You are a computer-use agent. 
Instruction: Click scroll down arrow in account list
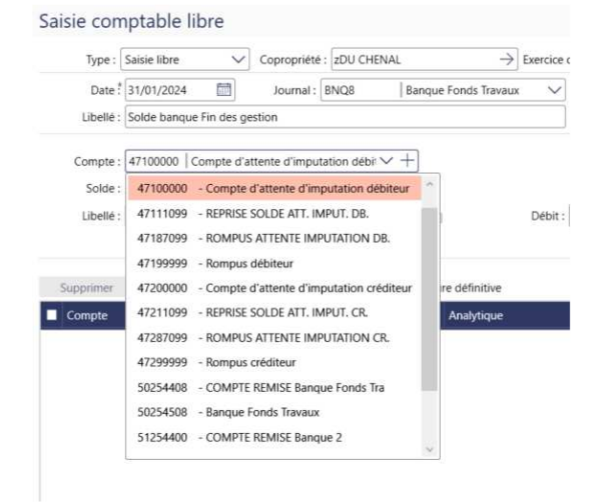(x=430, y=450)
